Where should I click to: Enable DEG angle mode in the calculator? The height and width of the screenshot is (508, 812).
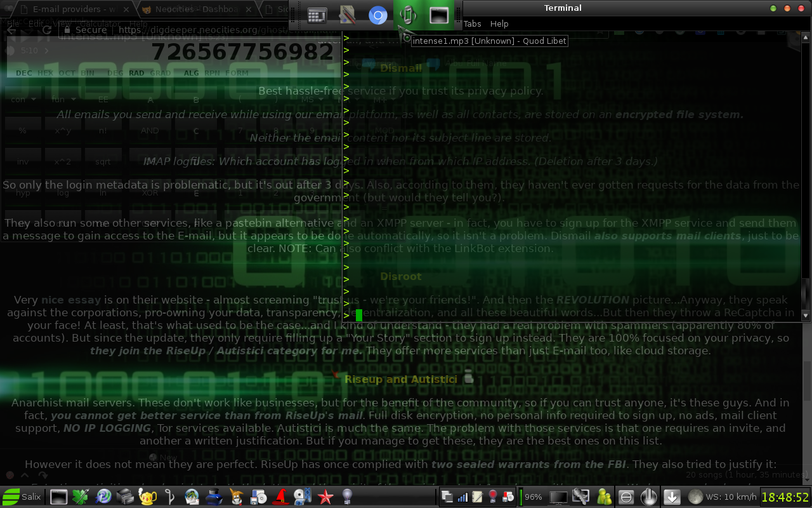coord(115,73)
